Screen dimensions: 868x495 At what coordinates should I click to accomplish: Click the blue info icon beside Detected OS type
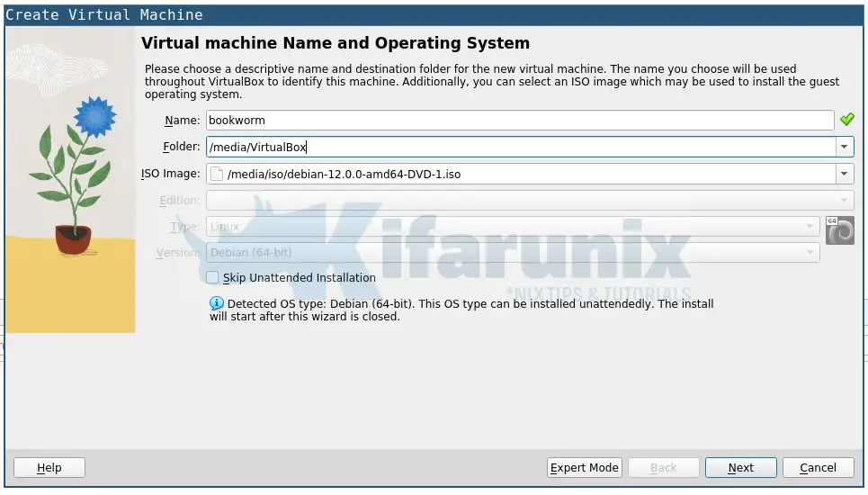tap(217, 303)
